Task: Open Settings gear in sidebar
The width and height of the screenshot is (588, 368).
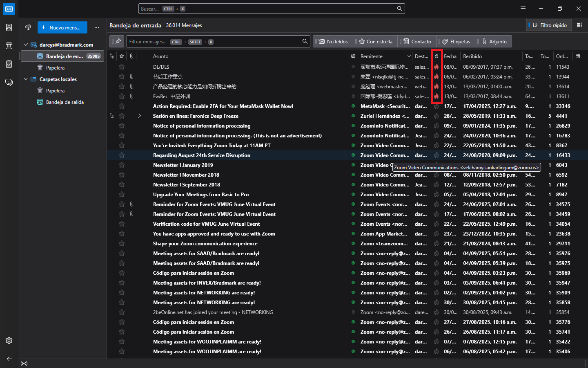Action: coord(9,341)
